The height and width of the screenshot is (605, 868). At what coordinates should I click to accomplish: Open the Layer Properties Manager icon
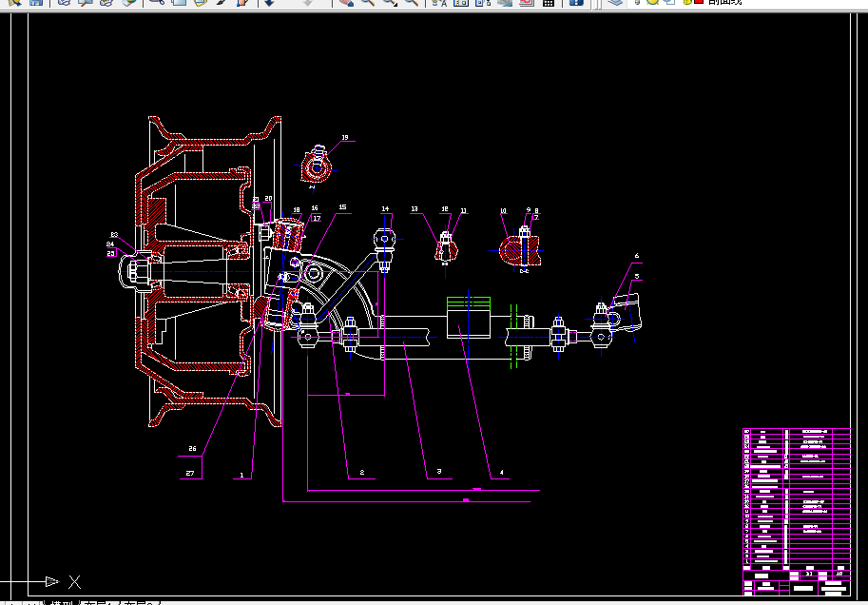[614, 2]
